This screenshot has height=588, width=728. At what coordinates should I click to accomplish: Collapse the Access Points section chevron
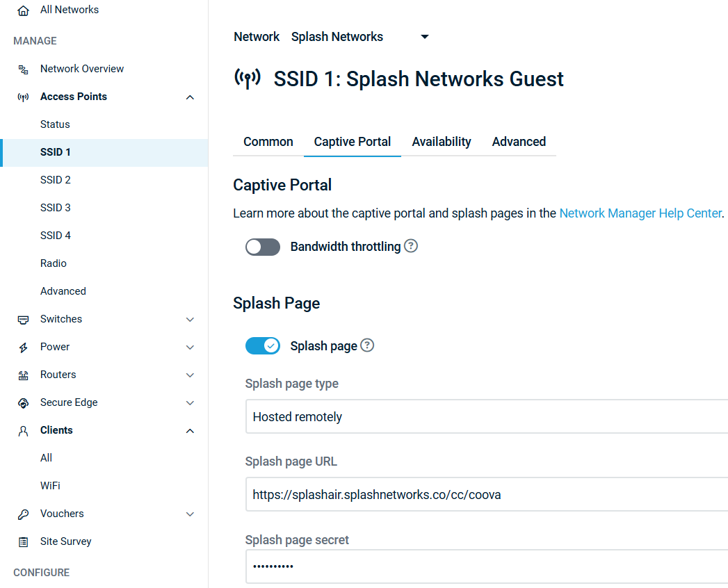click(x=190, y=97)
